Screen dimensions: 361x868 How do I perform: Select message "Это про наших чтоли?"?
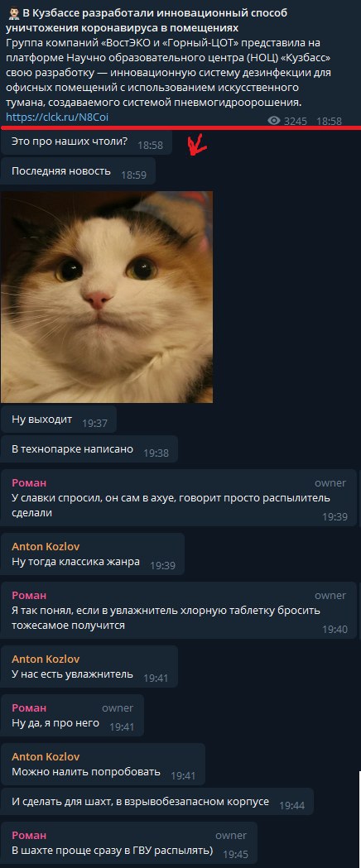tap(86, 142)
